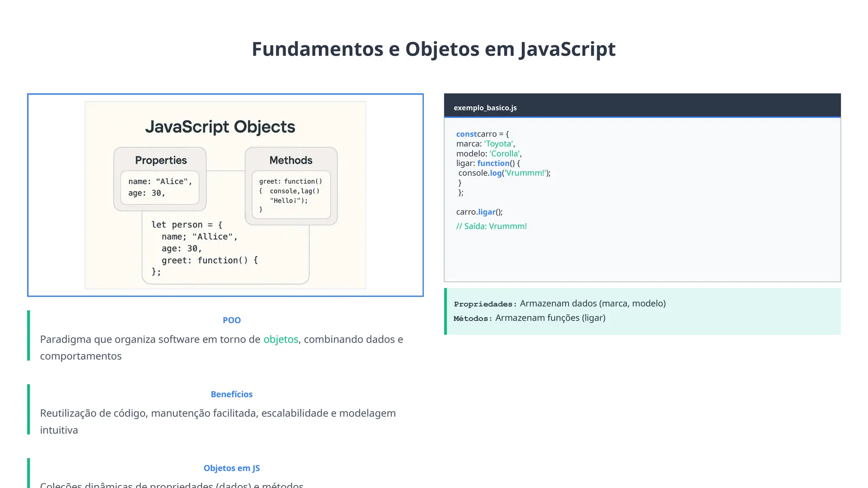Image resolution: width=868 pixels, height=488 pixels.
Task: Click the 'function' keyword in the ligar line
Action: tap(493, 163)
